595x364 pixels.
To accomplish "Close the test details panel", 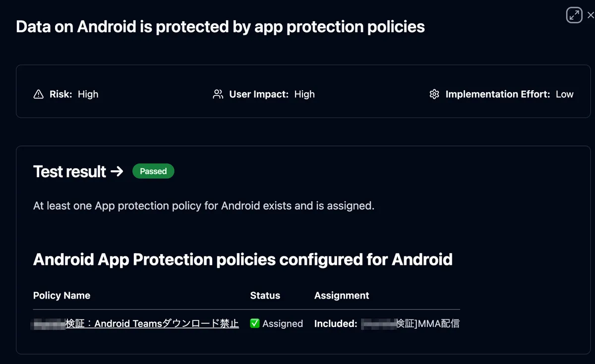I will click(x=590, y=15).
